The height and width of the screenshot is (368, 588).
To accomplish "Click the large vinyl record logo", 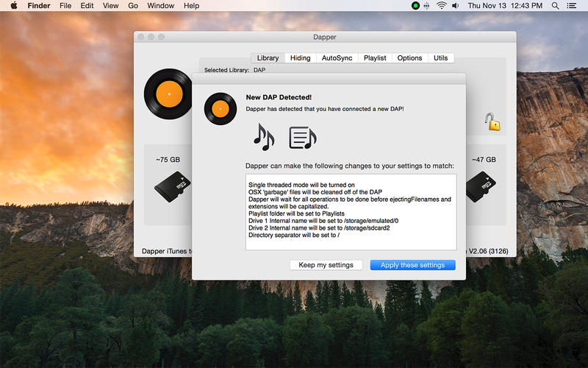I will [168, 94].
